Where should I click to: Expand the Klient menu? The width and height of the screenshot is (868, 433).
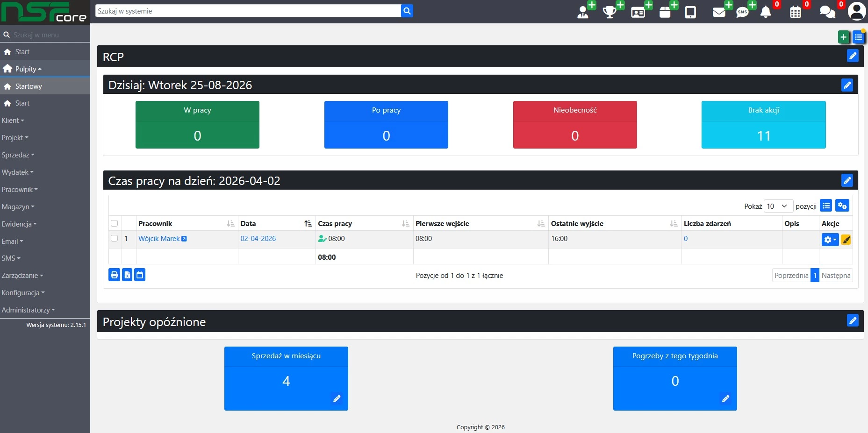(x=13, y=121)
